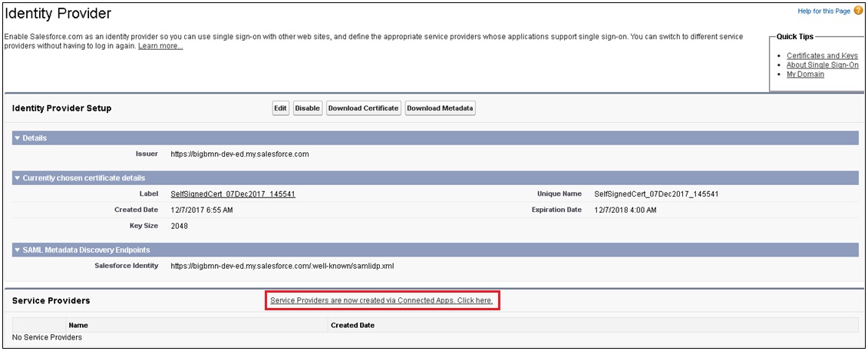Screen dimensions: 868x351
Task: Click the Created Date value 12/7/2017 6:55 AM
Action: [202, 210]
